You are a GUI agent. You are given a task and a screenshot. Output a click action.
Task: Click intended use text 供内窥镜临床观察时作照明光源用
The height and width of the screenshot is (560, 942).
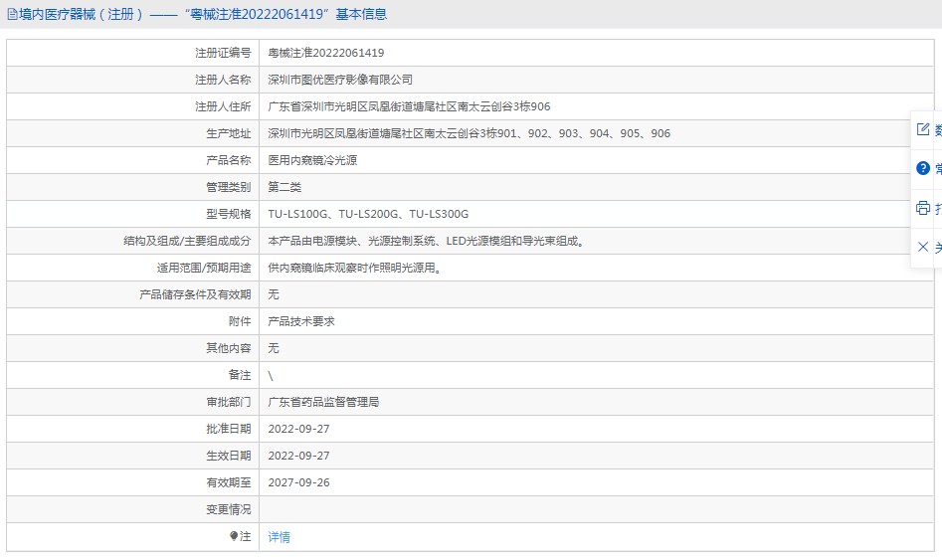pyautogui.click(x=355, y=268)
